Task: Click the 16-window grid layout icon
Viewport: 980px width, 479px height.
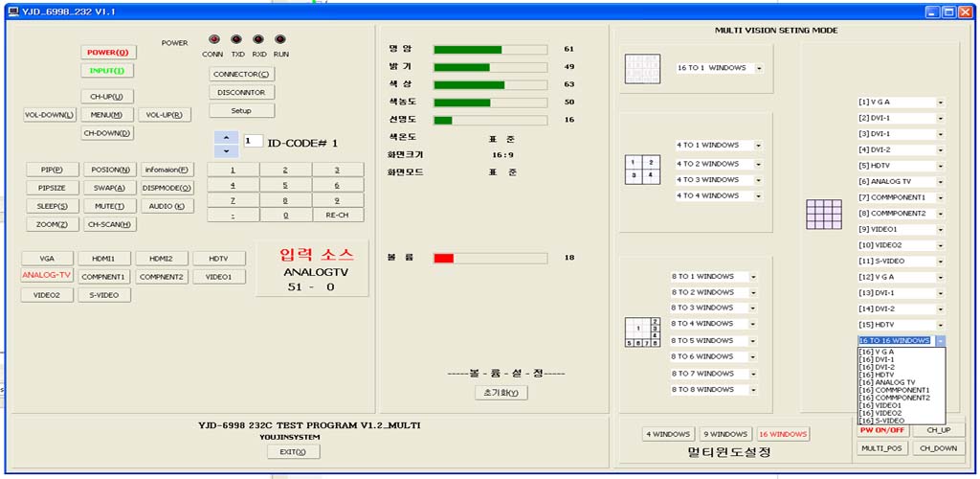Action: pyautogui.click(x=636, y=69)
